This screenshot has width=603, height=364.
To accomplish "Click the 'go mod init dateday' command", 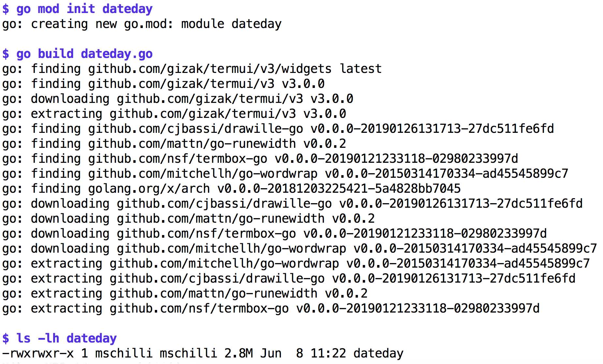I will tap(77, 9).
